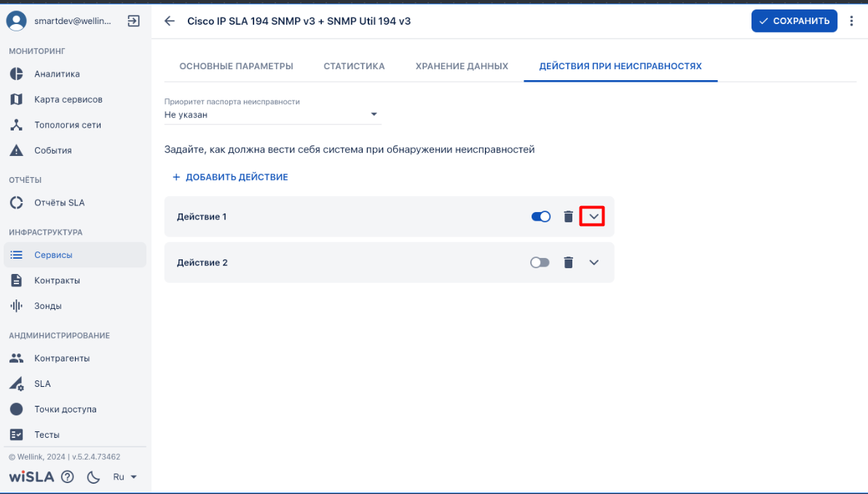Image resolution: width=868 pixels, height=494 pixels.
Task: Delete Действие 1 with trash icon
Action: 568,216
